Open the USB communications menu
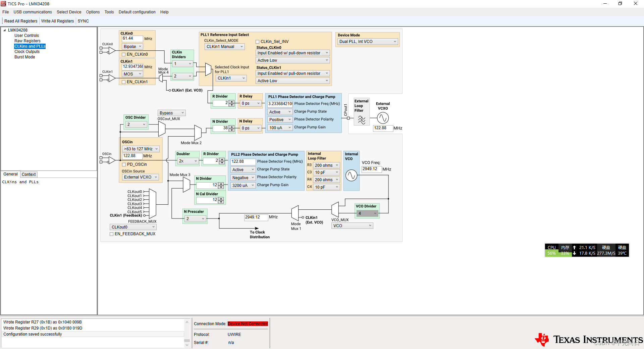The height and width of the screenshot is (349, 644). (x=32, y=12)
